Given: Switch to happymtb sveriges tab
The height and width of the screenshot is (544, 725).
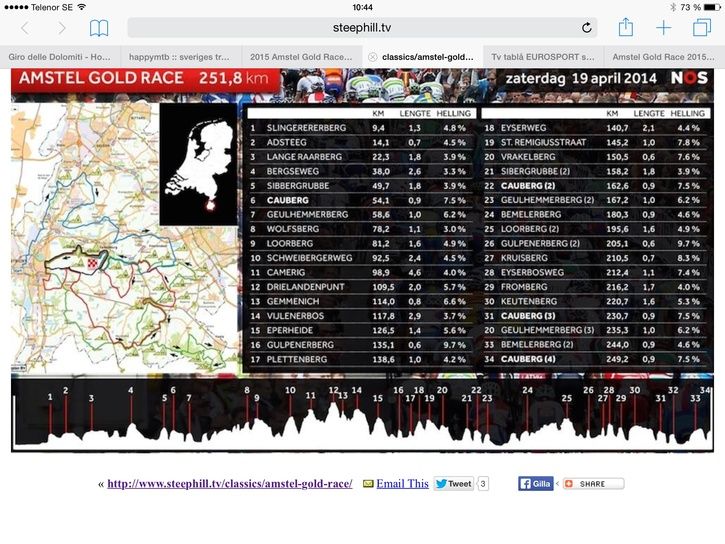Looking at the screenshot, I should [181, 57].
